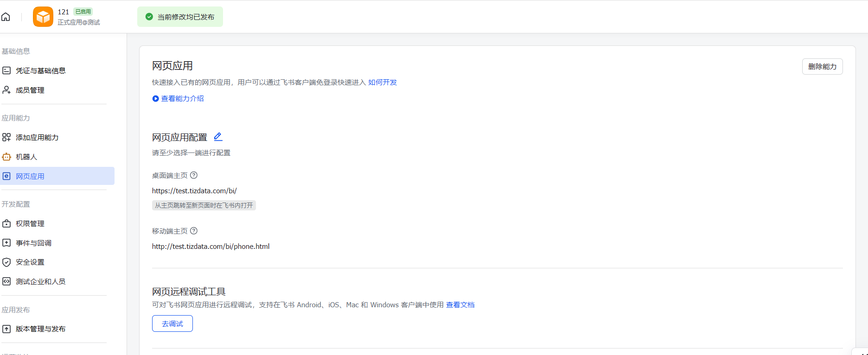The width and height of the screenshot is (868, 355).
Task: Click help icon next to 移动端主页
Action: tap(194, 231)
